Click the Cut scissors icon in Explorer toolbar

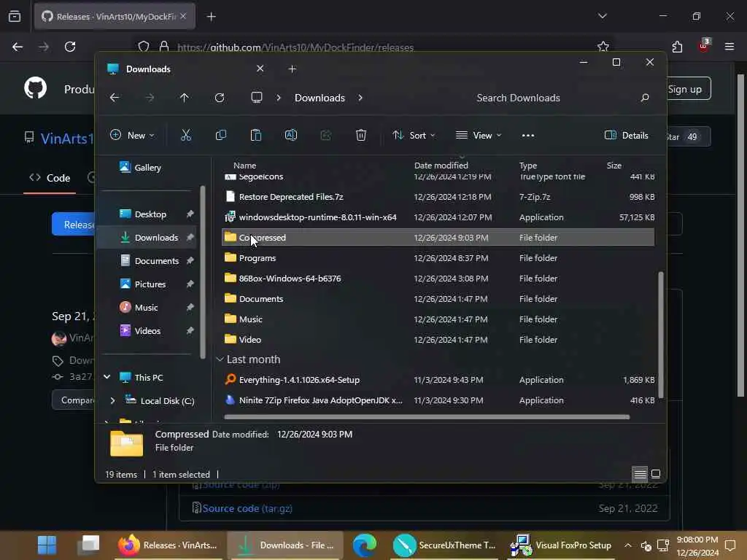[x=186, y=135]
